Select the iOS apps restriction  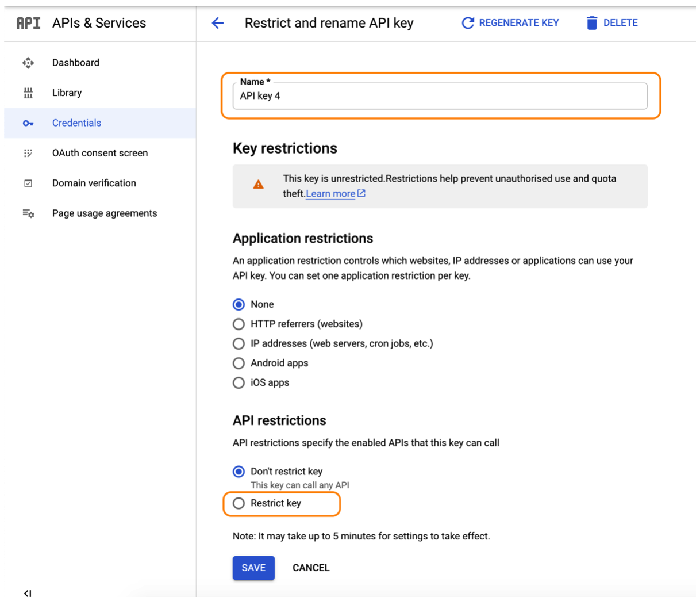tap(239, 382)
